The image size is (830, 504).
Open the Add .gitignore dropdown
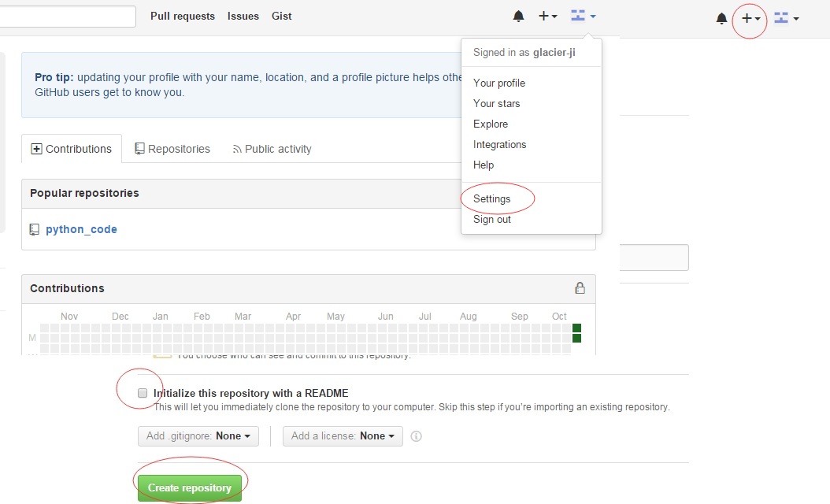[x=198, y=436]
